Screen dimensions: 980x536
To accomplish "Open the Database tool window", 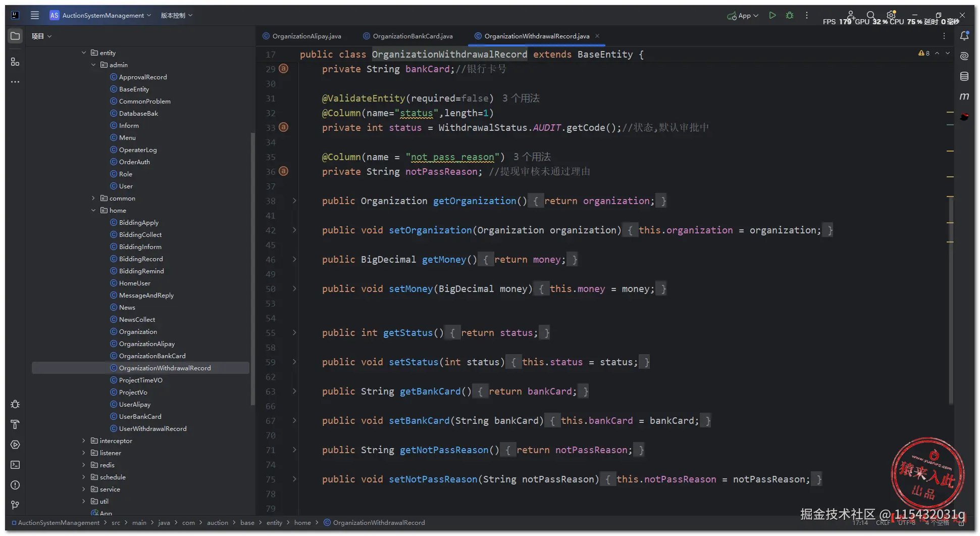I will [x=964, y=76].
